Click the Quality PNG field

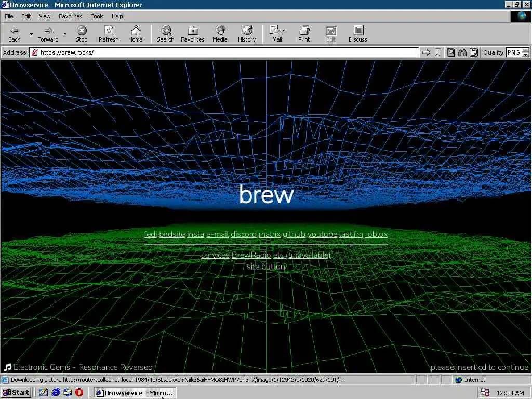[514, 52]
